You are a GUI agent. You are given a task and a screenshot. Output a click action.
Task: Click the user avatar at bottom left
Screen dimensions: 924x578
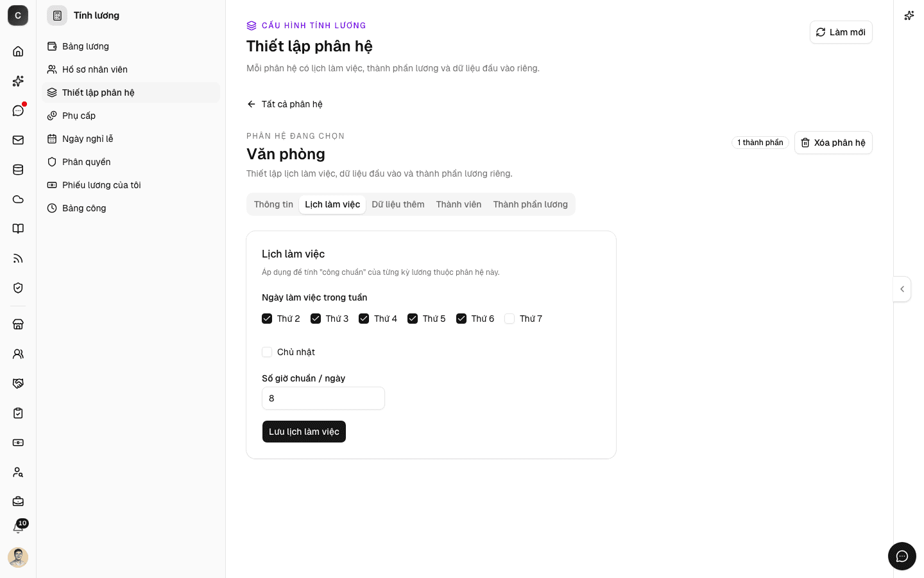18,557
